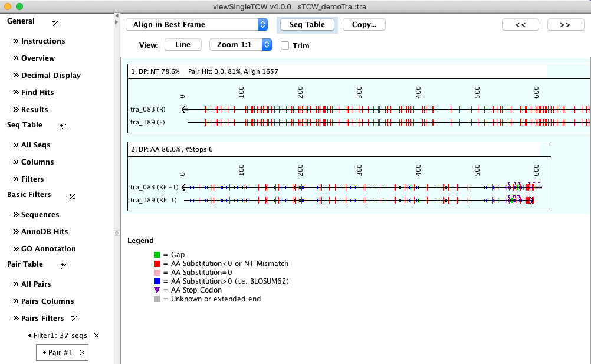Go to next pair with >> button
The height and width of the screenshot is (364, 591).
tap(565, 25)
